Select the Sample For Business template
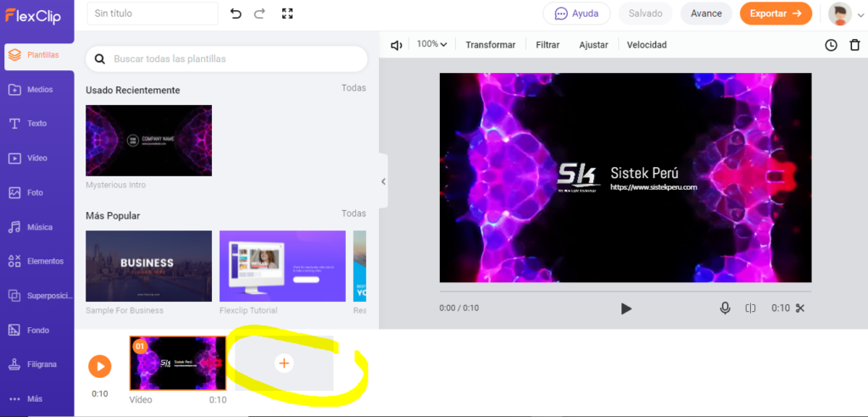 click(x=148, y=266)
